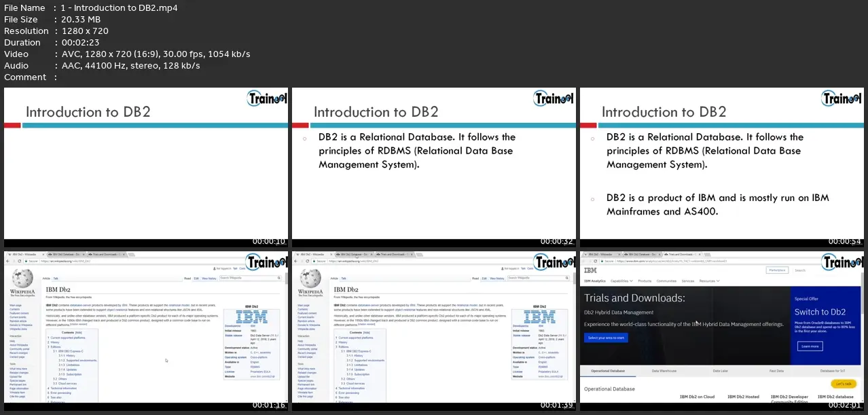
Task: Open the slide thumbnail stamped 00:00:10
Action: [146, 167]
